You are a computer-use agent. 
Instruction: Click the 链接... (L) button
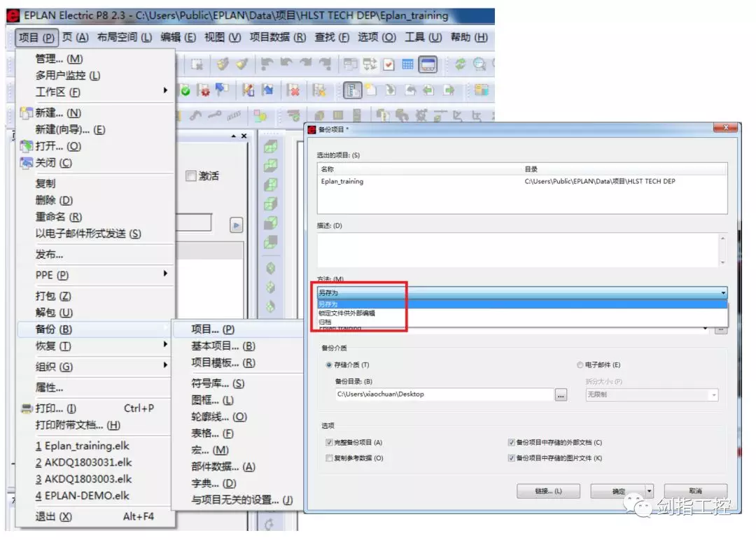pos(548,491)
